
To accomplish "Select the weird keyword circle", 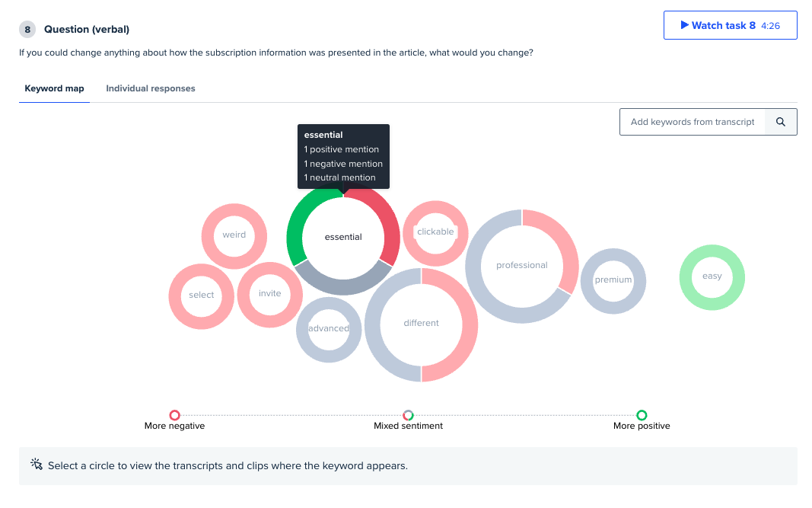I will point(234,236).
